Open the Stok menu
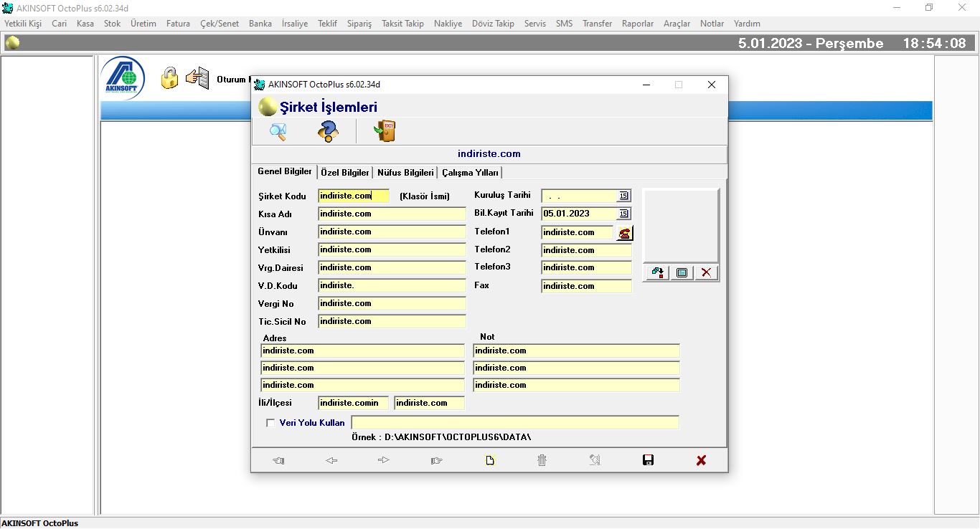Viewport: 980px width, 529px height. [113, 24]
